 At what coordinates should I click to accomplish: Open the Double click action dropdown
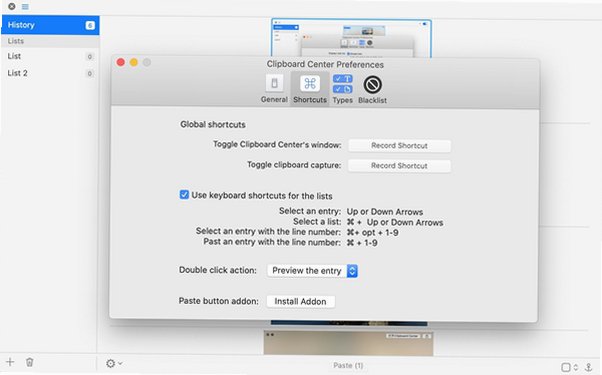[312, 271]
